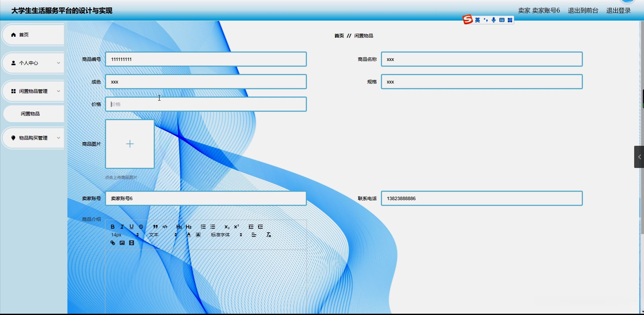Screen dimensions: 644x315
Task: Click 退出登录 to log out
Action: coord(618,11)
